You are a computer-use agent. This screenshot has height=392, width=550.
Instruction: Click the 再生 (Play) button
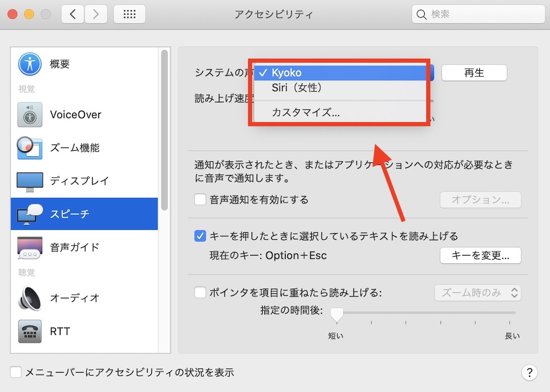point(474,72)
